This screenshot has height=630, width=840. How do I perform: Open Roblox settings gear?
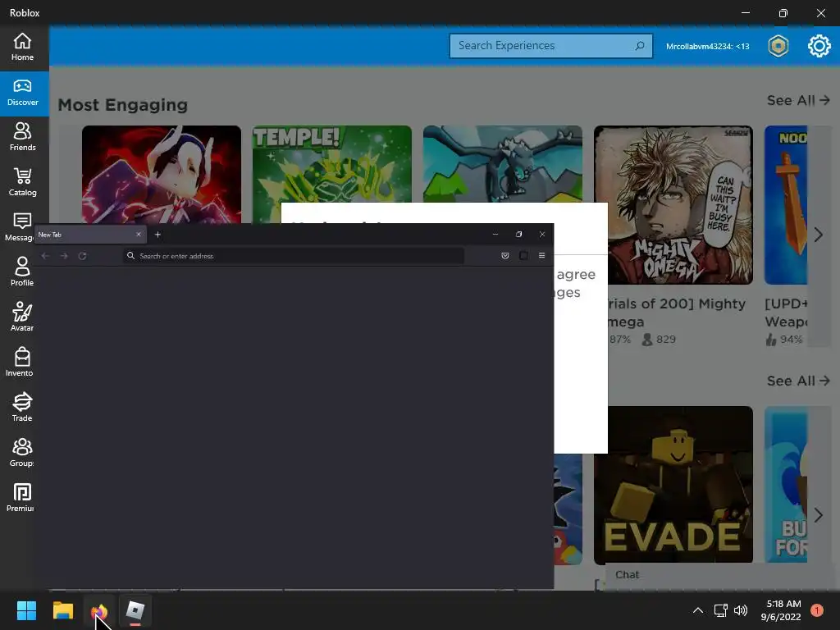pyautogui.click(x=819, y=46)
